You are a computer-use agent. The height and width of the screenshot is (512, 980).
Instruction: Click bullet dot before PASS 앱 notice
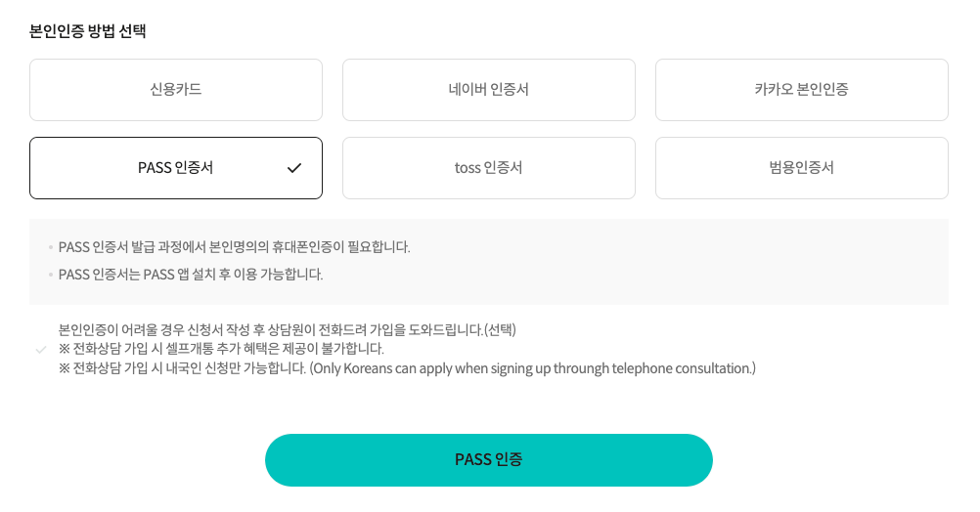tap(51, 275)
